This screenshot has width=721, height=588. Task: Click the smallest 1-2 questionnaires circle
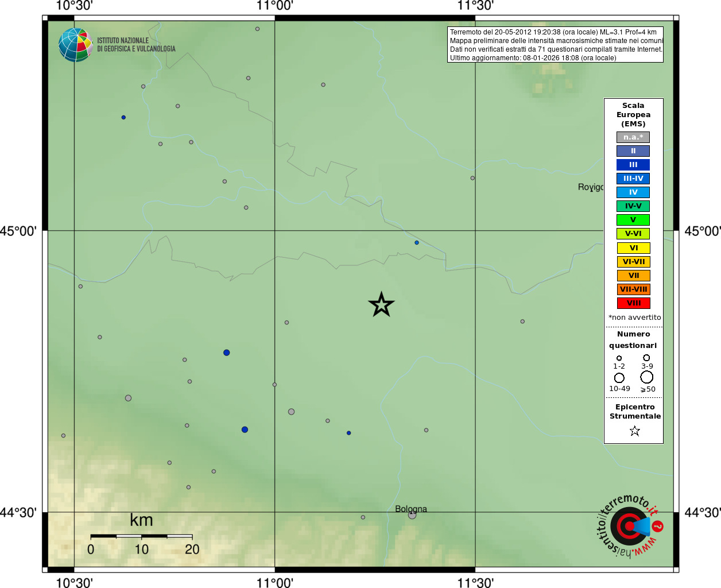[x=619, y=358]
